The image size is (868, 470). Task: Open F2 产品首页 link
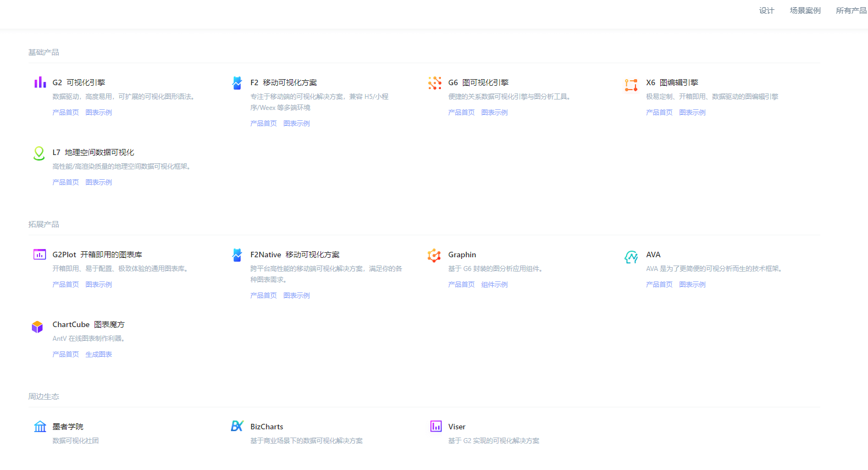[x=263, y=123]
